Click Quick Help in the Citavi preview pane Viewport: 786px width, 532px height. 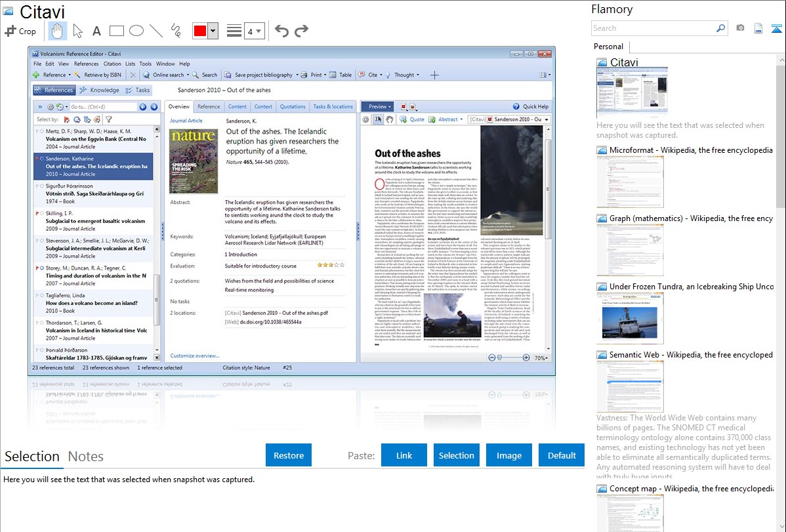(531, 107)
